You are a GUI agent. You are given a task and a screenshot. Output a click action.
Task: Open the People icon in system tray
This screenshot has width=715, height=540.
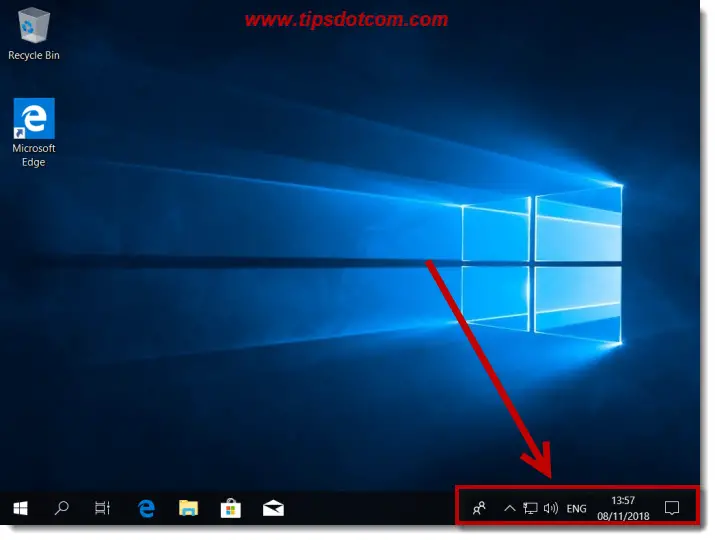(479, 508)
